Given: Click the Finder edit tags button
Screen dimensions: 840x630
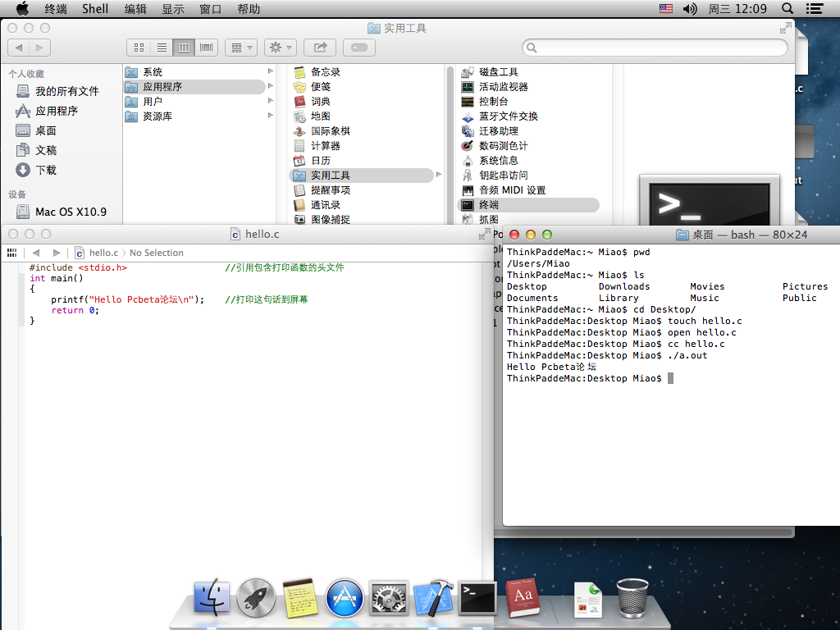Looking at the screenshot, I should coord(359,48).
